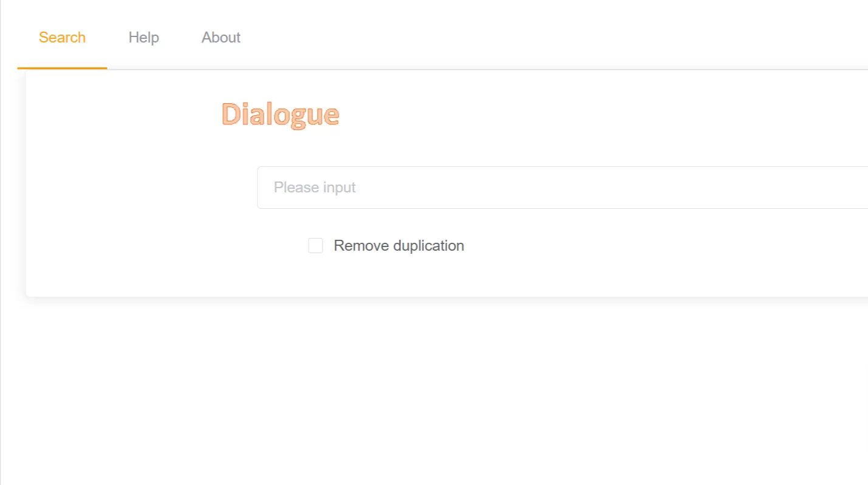Click the letter D of the Dialogue logo
This screenshot has width=868, height=485.
point(231,115)
